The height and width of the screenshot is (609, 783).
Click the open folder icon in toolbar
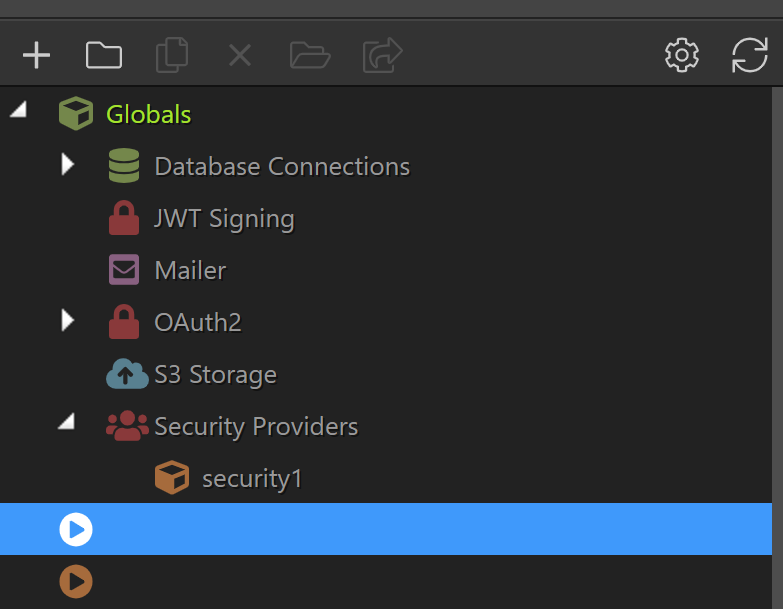(310, 55)
